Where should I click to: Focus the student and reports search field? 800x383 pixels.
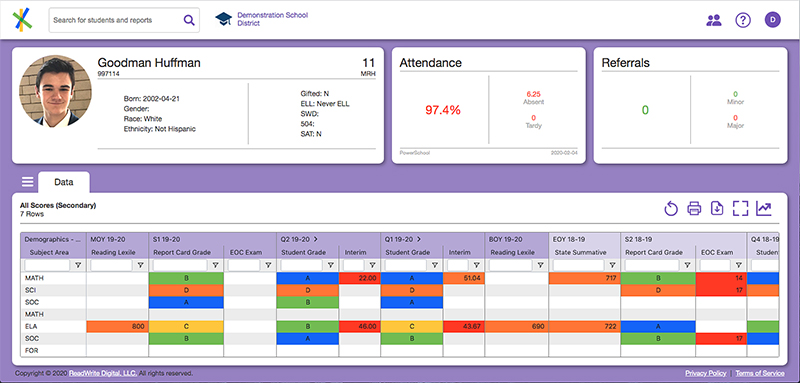[116, 20]
